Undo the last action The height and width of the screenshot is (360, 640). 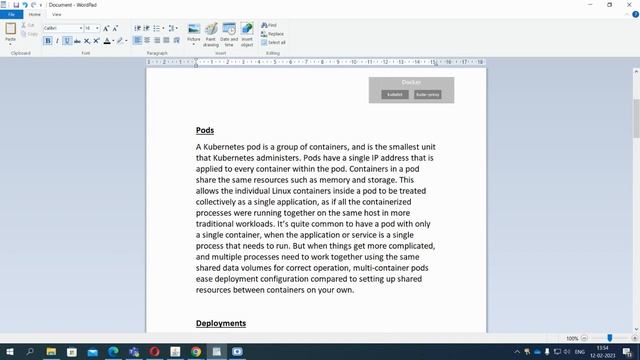pos(25,5)
